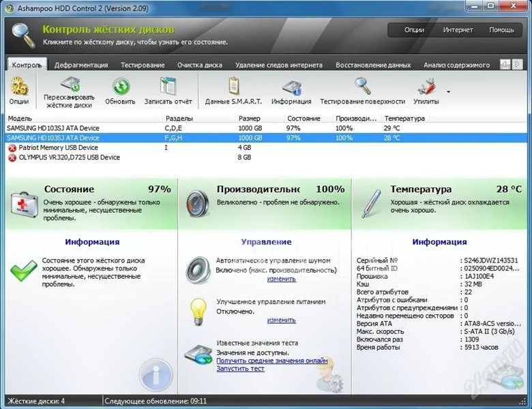Screen dimensions: 532x409
Task: Click the speedometer Производительность icon
Action: click(x=198, y=204)
